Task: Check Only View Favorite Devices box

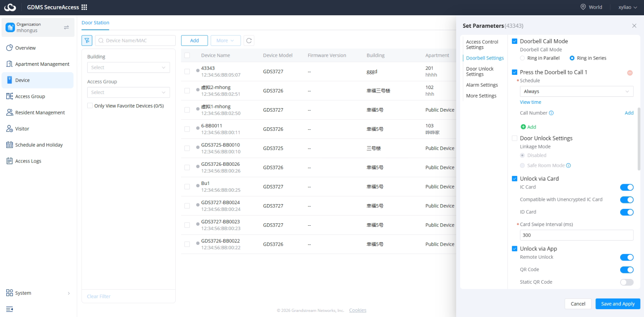Action: coord(90,106)
